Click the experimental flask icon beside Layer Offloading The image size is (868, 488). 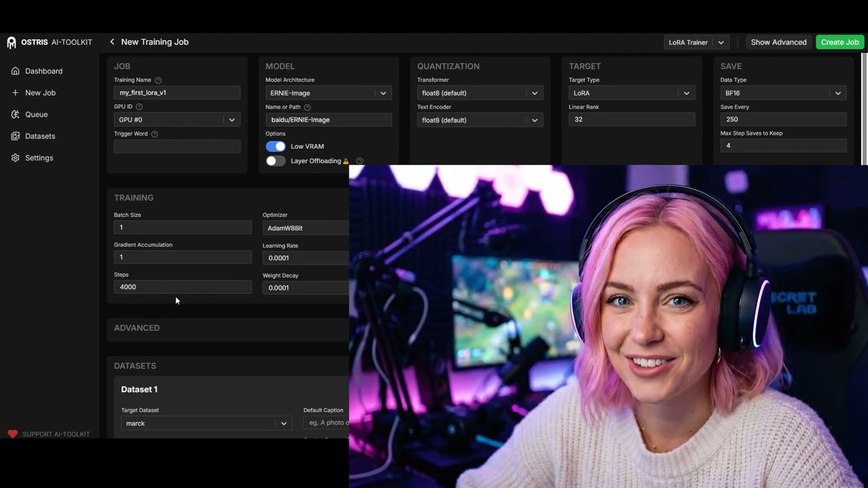click(x=346, y=161)
